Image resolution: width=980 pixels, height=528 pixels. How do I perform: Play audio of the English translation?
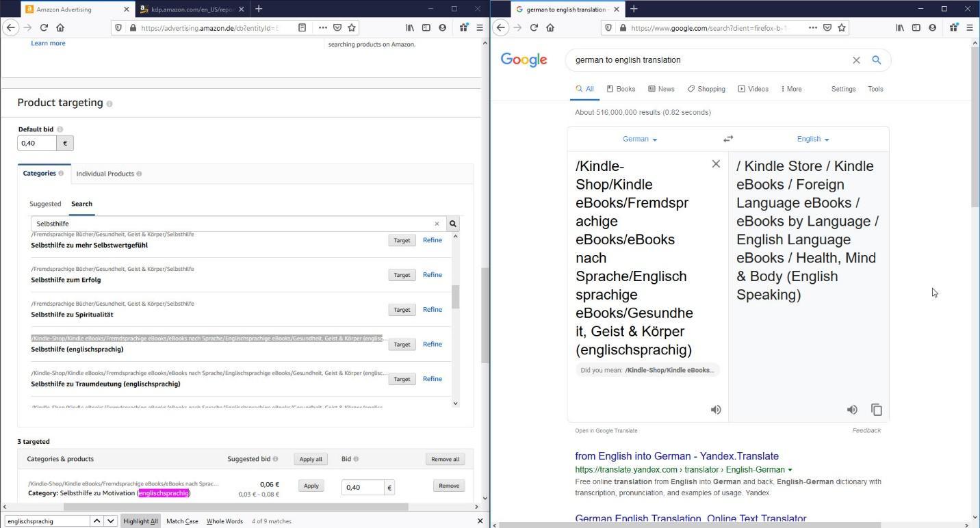tap(852, 410)
